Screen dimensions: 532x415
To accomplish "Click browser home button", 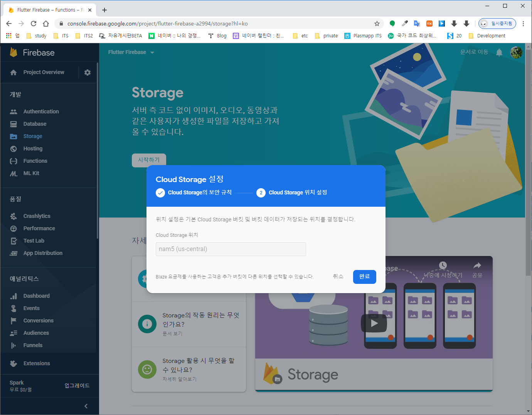I will pos(46,24).
